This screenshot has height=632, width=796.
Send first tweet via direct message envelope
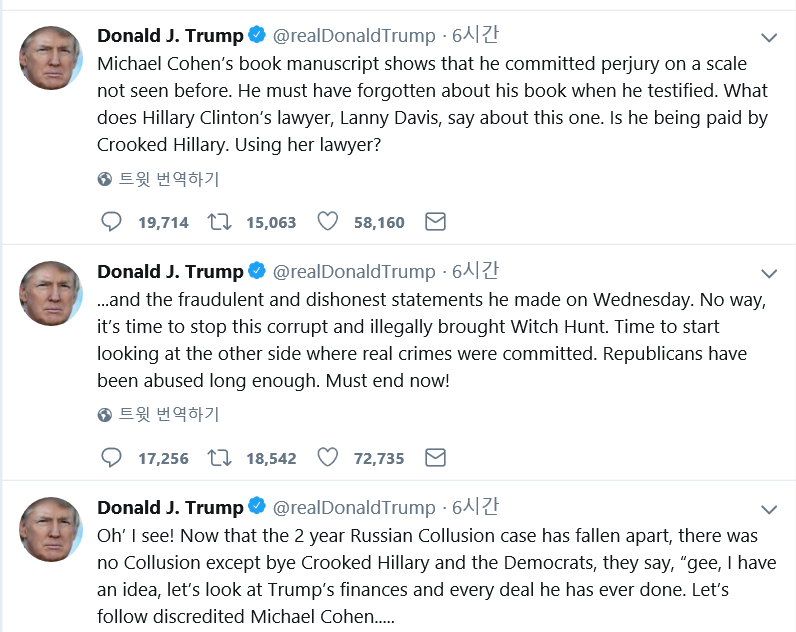(435, 222)
